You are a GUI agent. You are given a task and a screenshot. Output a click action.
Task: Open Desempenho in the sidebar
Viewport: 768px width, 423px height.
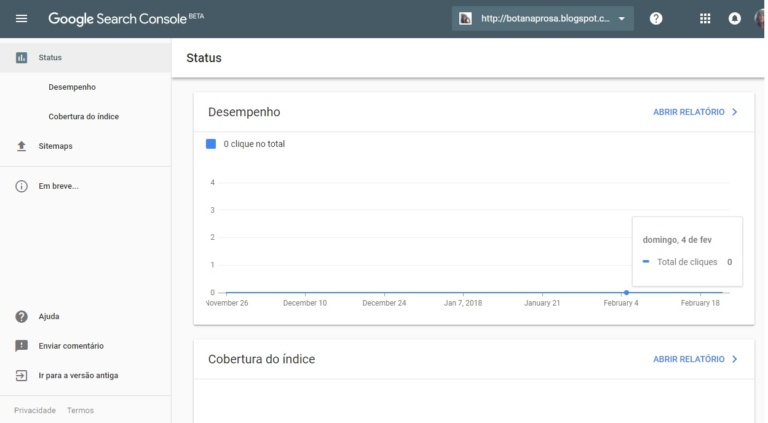point(72,87)
